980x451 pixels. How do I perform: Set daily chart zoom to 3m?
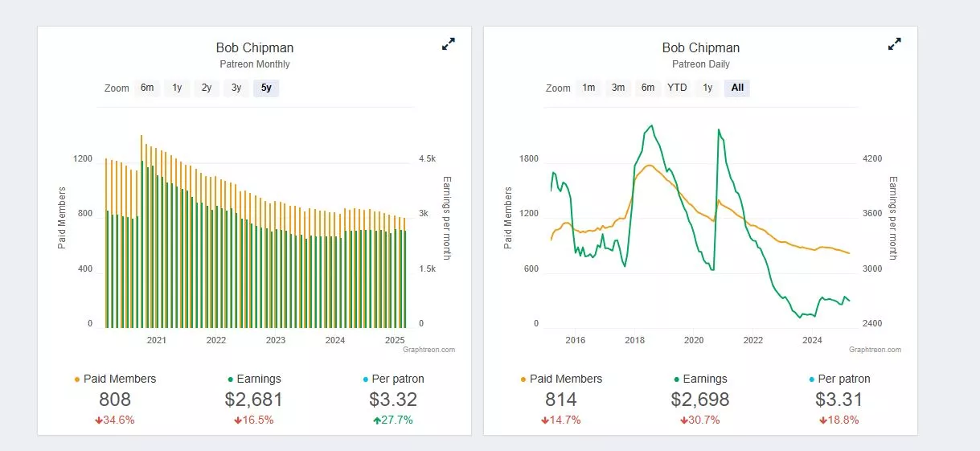click(x=618, y=88)
